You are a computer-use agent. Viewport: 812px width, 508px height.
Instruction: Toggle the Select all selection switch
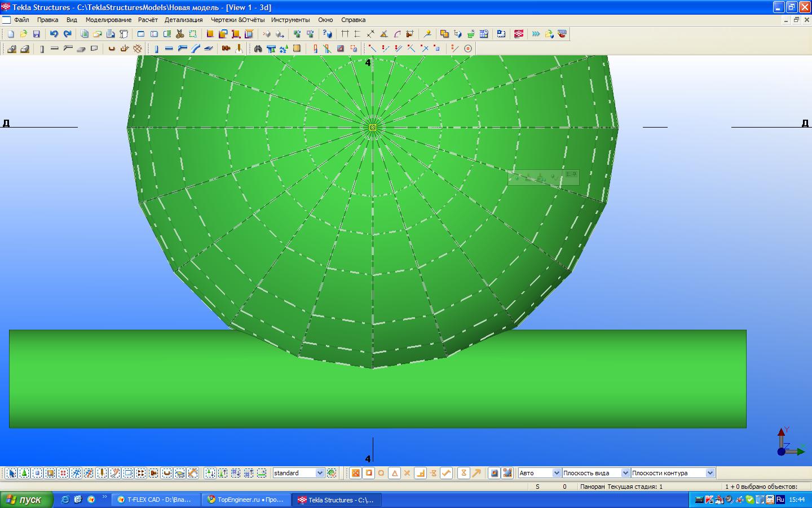pyautogui.click(x=11, y=473)
